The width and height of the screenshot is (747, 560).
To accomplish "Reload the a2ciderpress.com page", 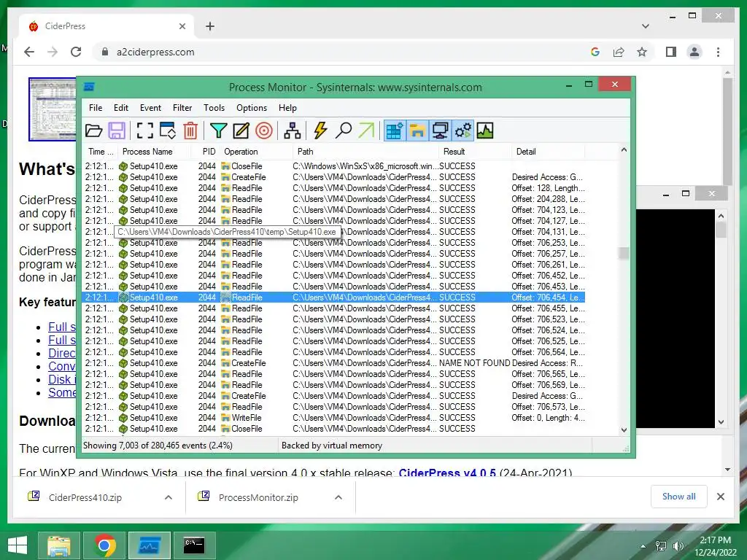I will 76,52.
